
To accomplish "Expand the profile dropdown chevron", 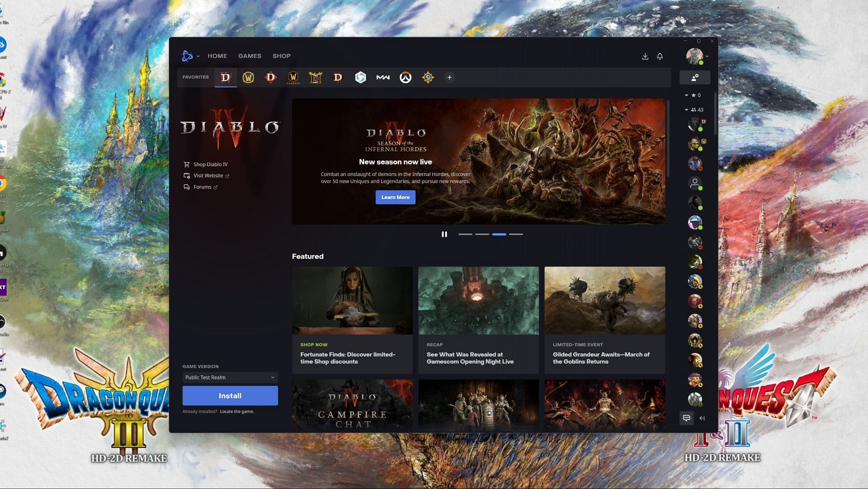I will point(707,56).
